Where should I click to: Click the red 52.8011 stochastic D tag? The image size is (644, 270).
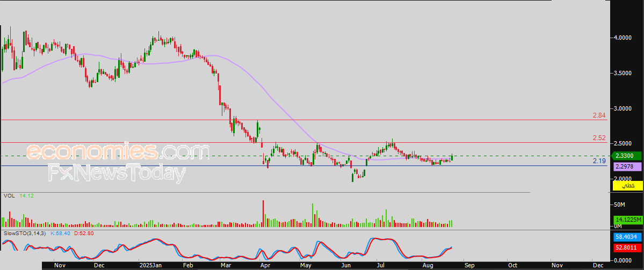(627, 247)
